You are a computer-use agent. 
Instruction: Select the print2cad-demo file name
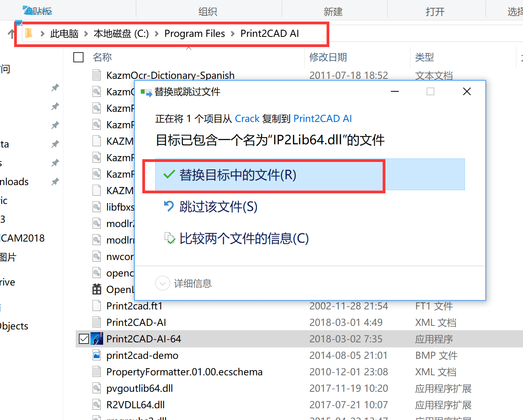(142, 355)
